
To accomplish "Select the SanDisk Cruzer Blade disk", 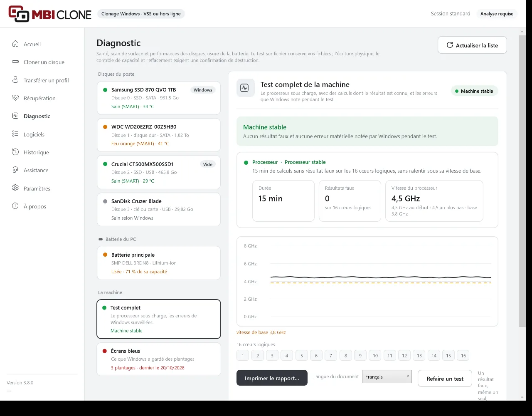I will pos(159,209).
